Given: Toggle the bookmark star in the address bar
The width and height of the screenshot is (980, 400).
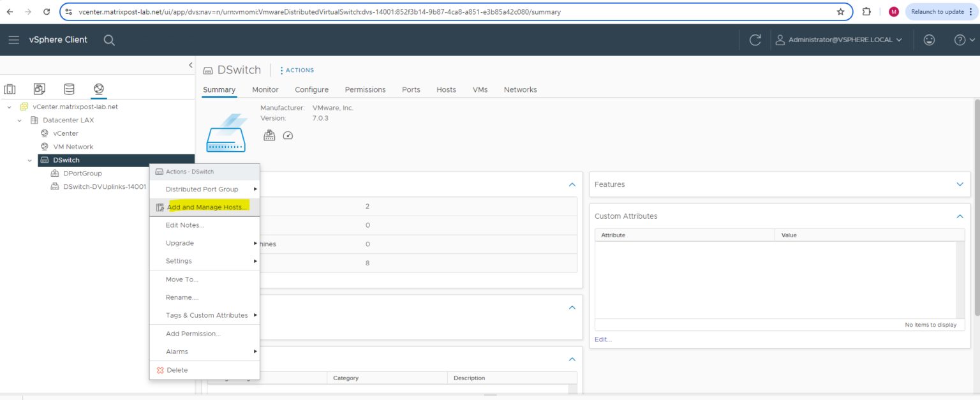Looking at the screenshot, I should pyautogui.click(x=841, y=11).
